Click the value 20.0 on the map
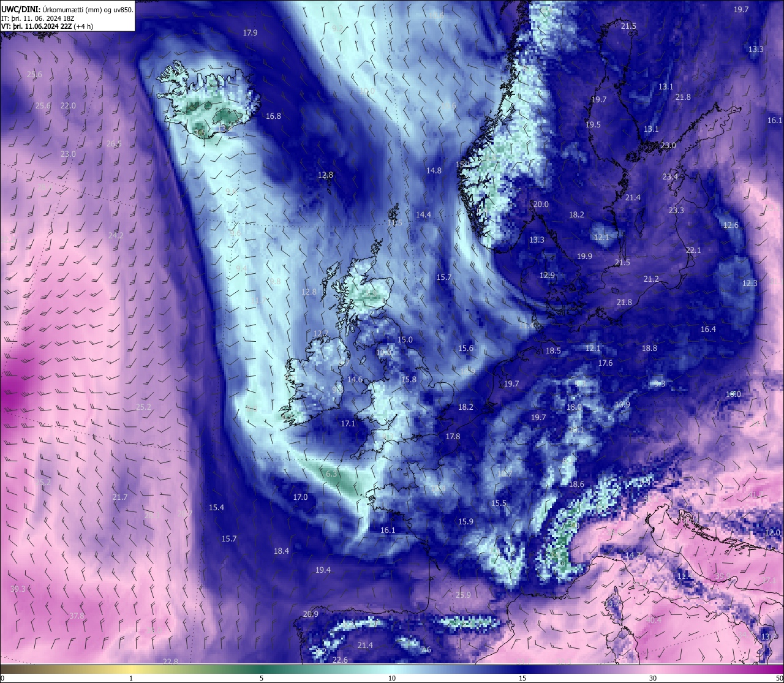 541,205
